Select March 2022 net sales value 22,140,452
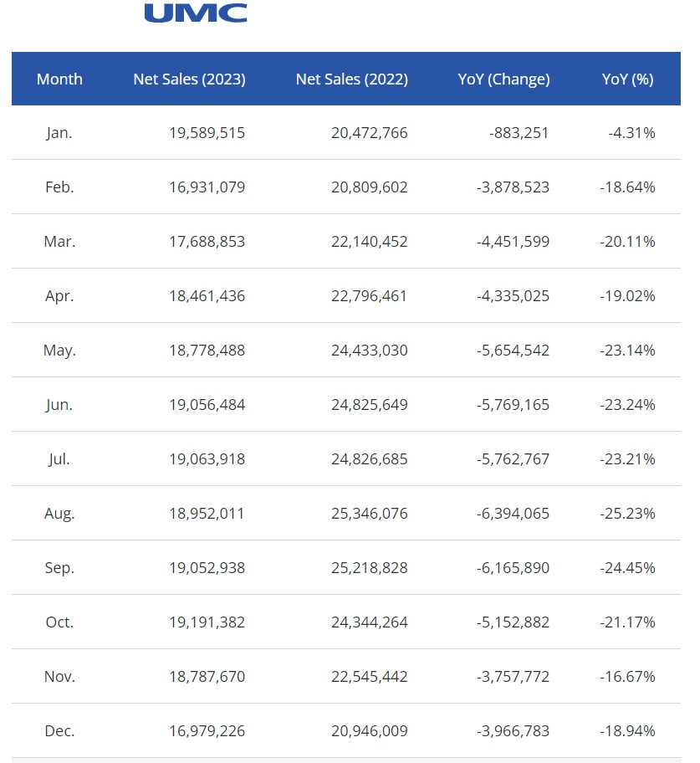This screenshot has height=763, width=700. pos(369,242)
